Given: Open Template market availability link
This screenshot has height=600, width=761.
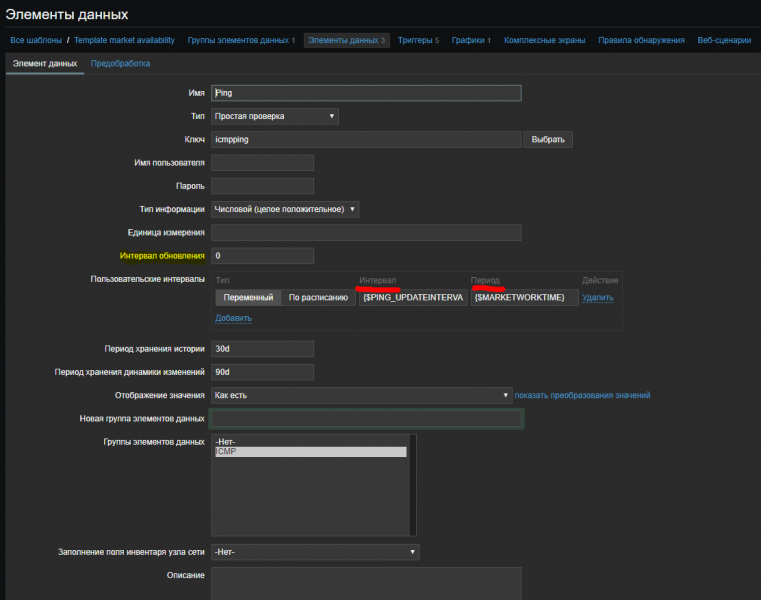Looking at the screenshot, I should tap(124, 40).
